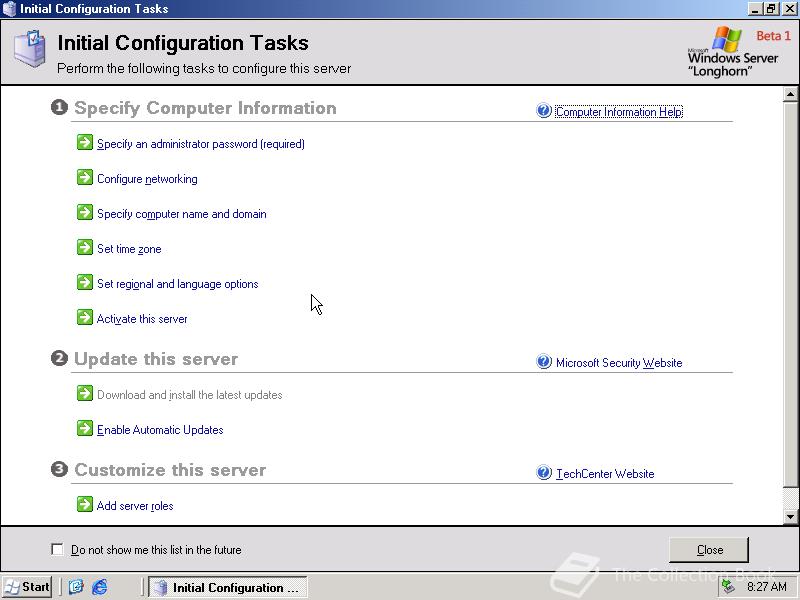Click the green arrow beside administrator password
800x600 pixels.
tap(85, 142)
